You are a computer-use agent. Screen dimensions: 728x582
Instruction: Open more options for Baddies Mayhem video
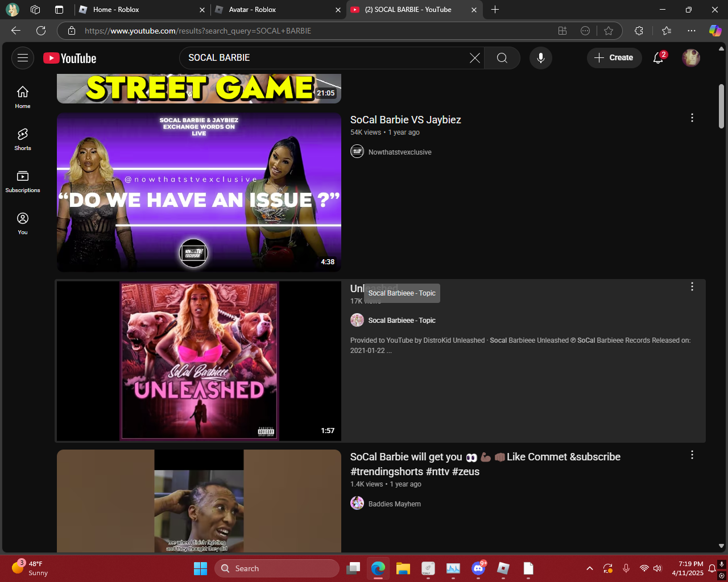point(692,455)
